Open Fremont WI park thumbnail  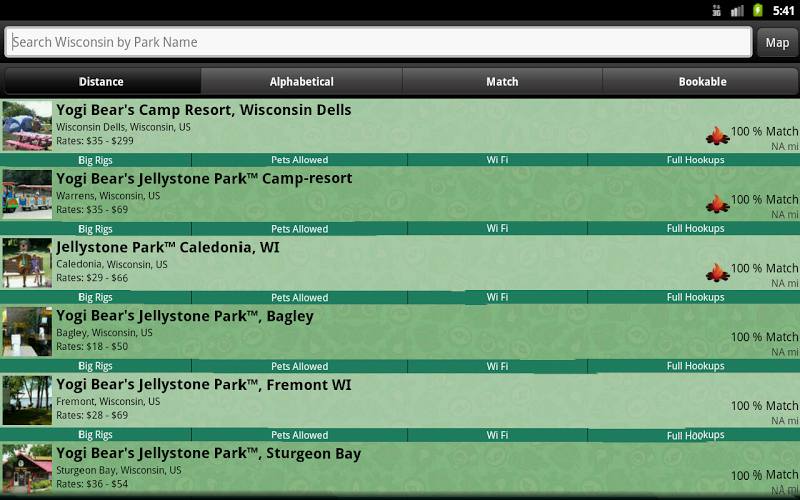[x=27, y=401]
